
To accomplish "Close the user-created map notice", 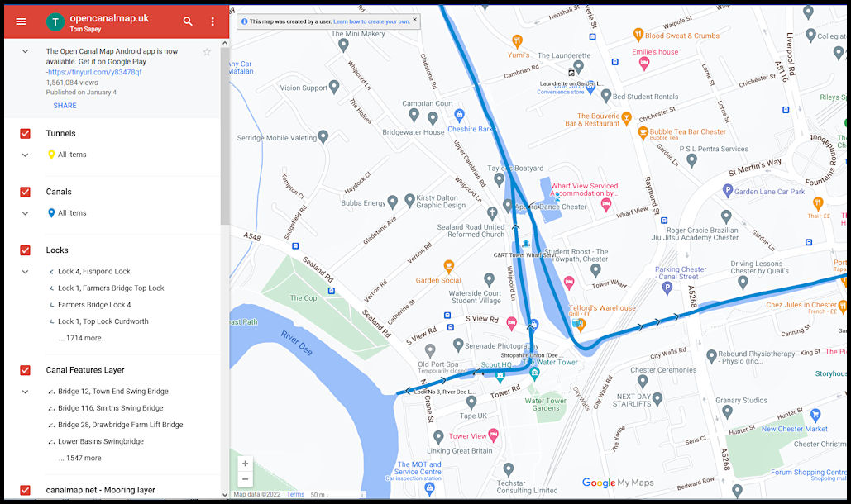I will click(414, 21).
